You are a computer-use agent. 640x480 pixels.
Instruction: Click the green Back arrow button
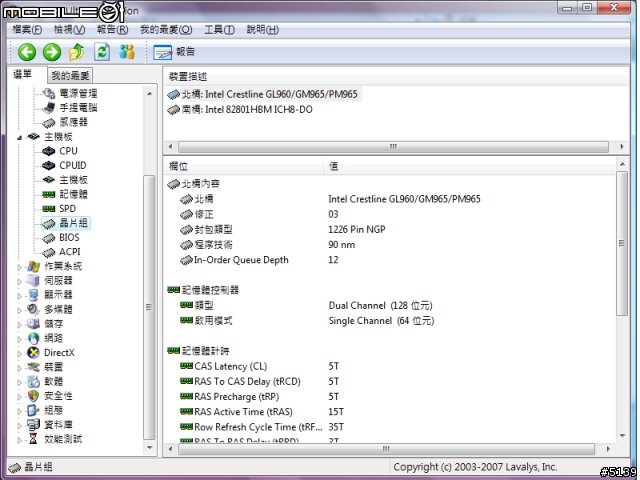tap(27, 52)
